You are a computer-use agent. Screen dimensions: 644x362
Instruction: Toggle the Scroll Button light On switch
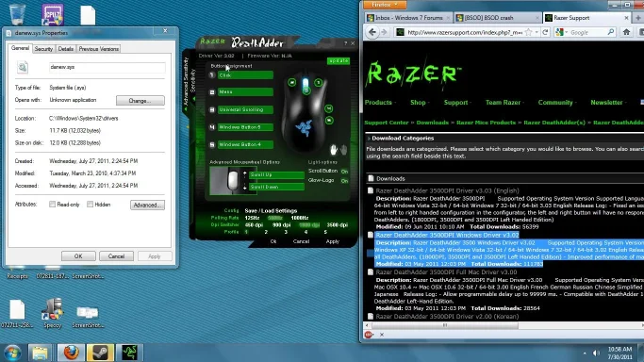344,172
